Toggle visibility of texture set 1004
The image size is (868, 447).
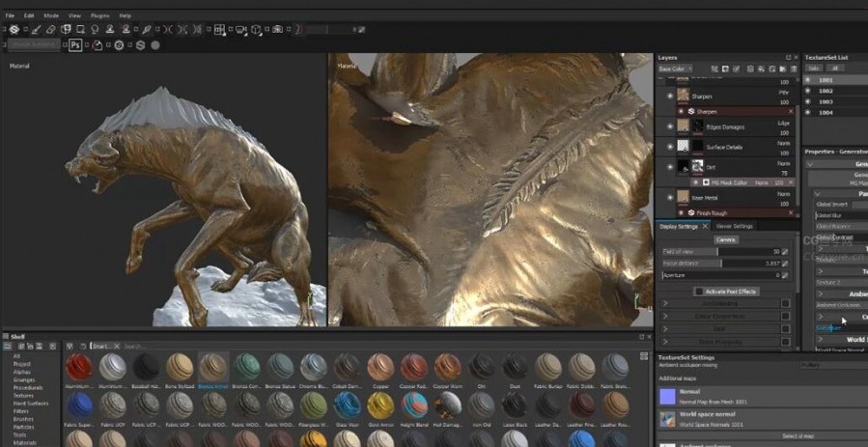(809, 112)
